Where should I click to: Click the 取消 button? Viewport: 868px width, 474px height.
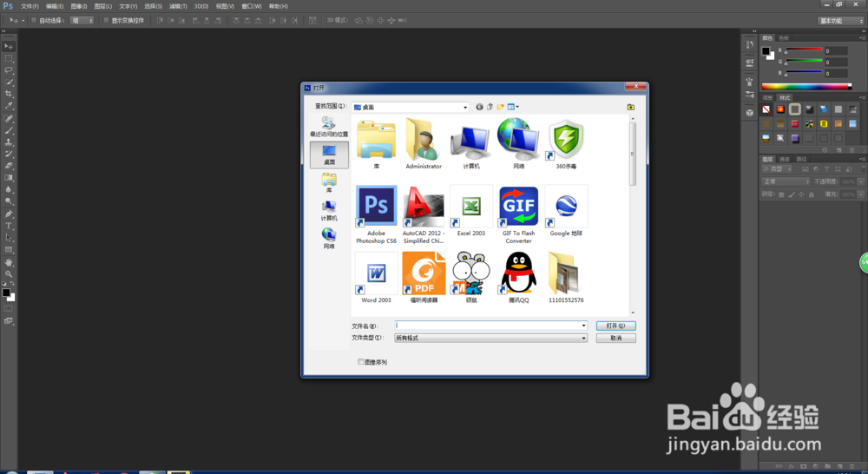coord(615,338)
